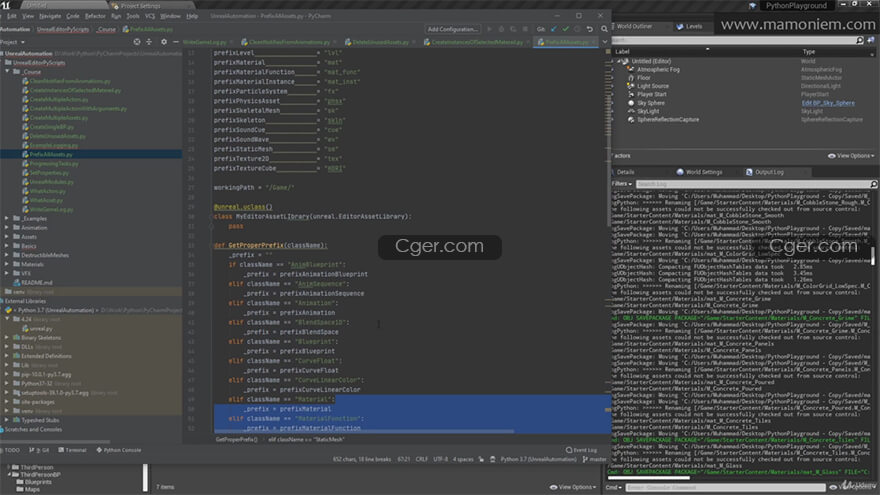Open the Navigate menu
Screen dimensions: 880x495
[x=50, y=16]
